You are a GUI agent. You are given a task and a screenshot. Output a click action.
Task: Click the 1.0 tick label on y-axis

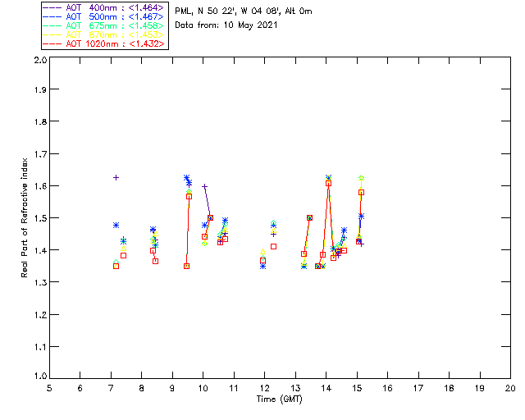(x=39, y=378)
